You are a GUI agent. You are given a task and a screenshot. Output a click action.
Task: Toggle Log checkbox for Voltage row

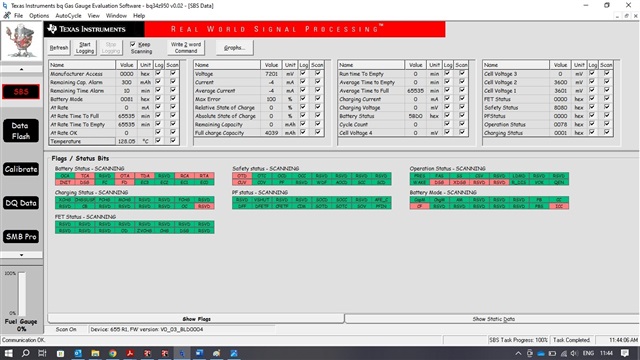click(302, 73)
